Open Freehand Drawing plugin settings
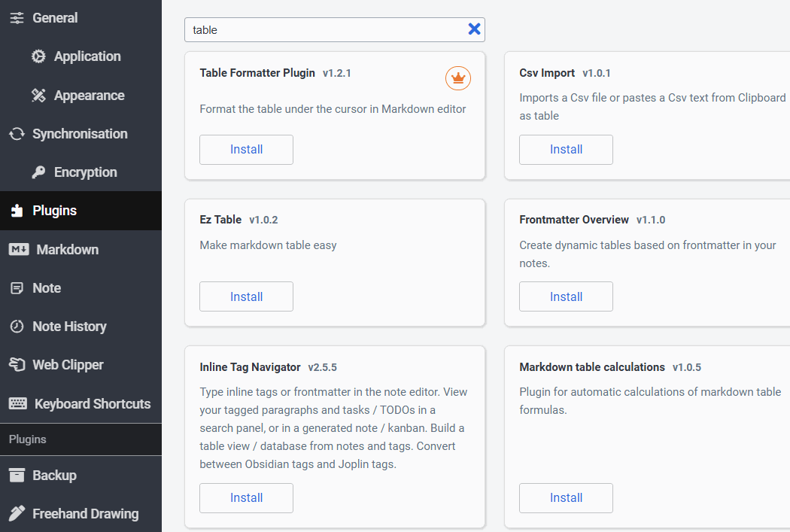 [85, 514]
